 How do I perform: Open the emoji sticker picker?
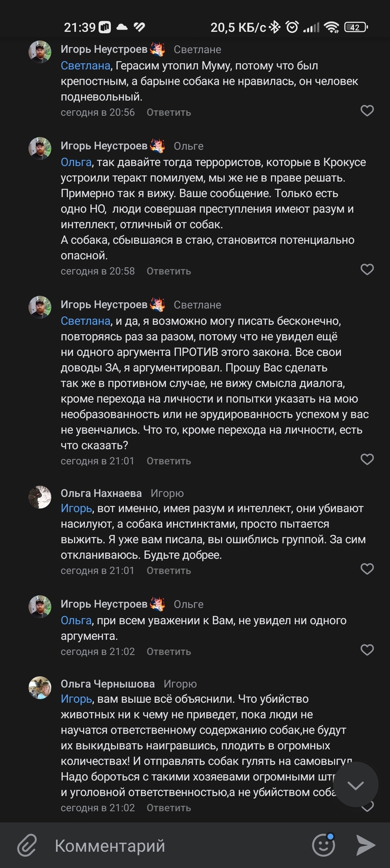point(324,845)
